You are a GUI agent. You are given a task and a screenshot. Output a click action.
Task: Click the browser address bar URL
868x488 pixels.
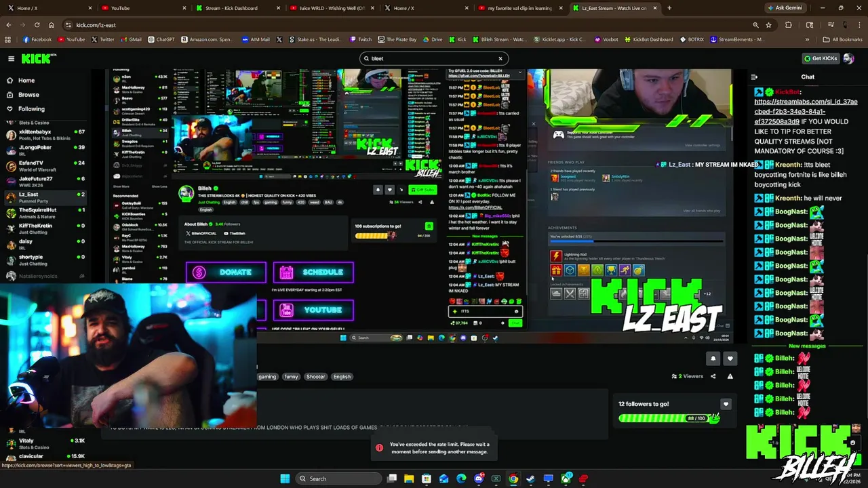pos(96,25)
